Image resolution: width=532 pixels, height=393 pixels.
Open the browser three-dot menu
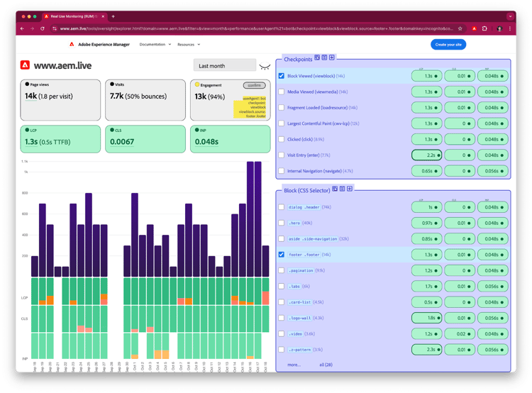pos(510,28)
